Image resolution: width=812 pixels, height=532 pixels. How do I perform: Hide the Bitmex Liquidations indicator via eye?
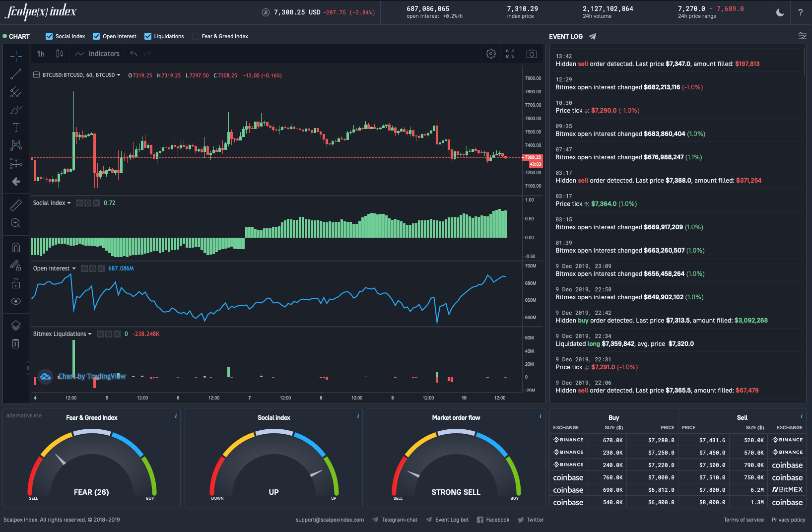[100, 334]
